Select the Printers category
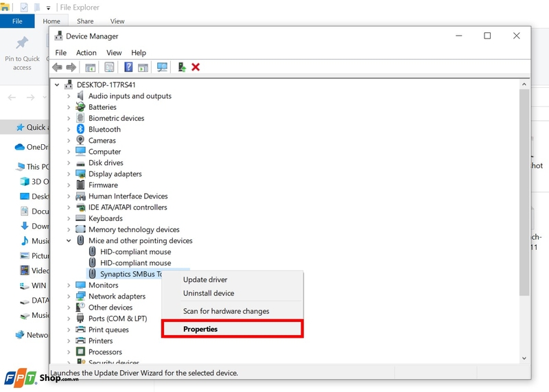549x392 pixels. (100, 341)
